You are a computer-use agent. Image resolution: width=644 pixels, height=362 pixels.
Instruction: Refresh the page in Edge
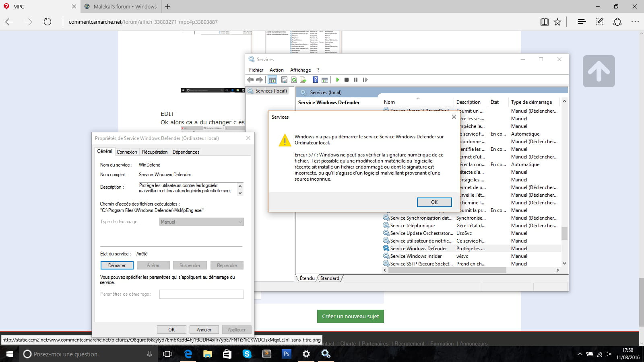[47, 22]
